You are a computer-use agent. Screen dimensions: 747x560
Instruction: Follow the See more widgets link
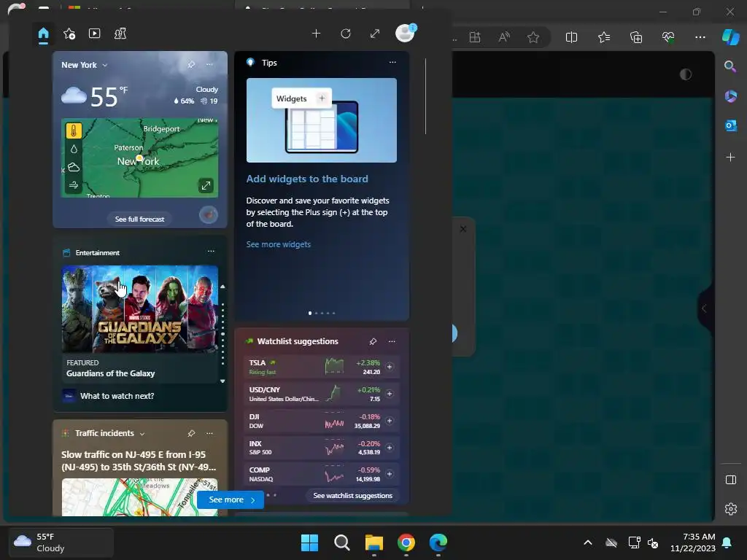(x=278, y=244)
